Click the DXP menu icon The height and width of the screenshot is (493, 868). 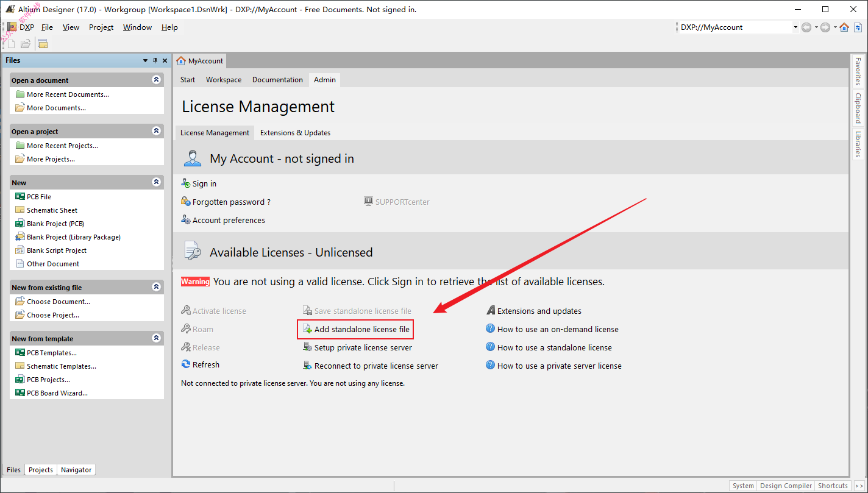point(12,27)
